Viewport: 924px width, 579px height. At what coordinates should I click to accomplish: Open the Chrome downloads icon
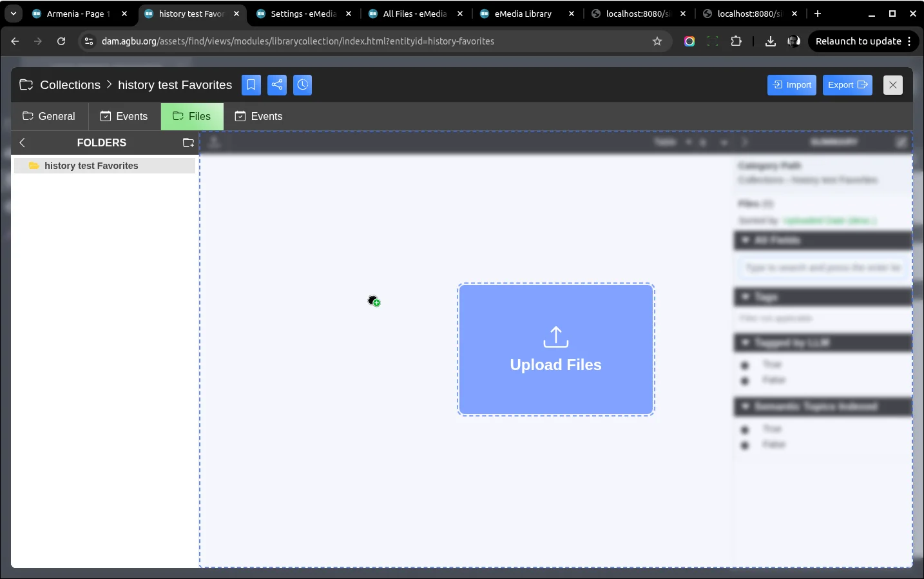[770, 41]
